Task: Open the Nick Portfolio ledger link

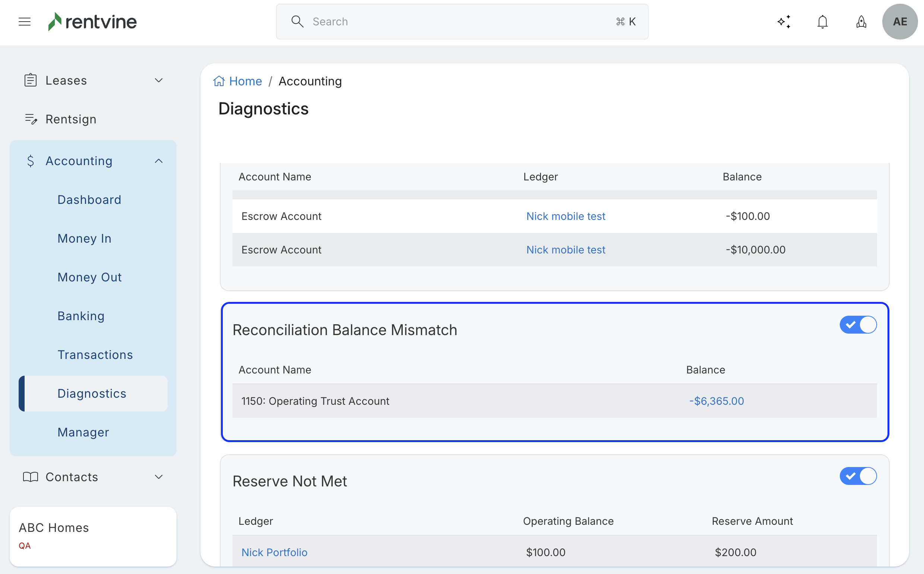Action: 274,552
